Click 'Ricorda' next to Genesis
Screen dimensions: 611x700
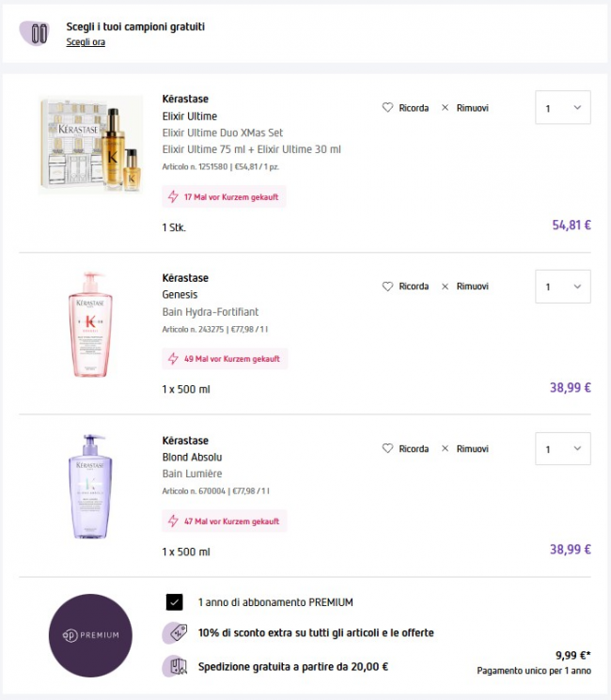[x=414, y=287]
